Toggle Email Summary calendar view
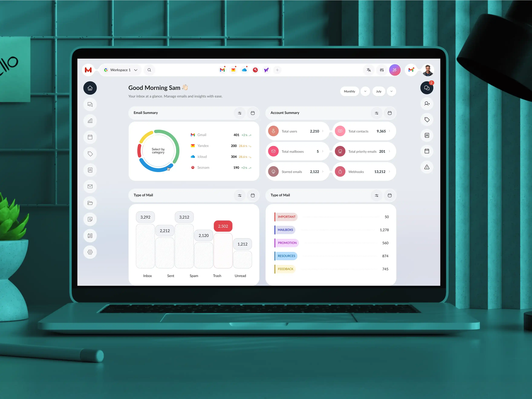This screenshot has height=399, width=532. point(252,113)
